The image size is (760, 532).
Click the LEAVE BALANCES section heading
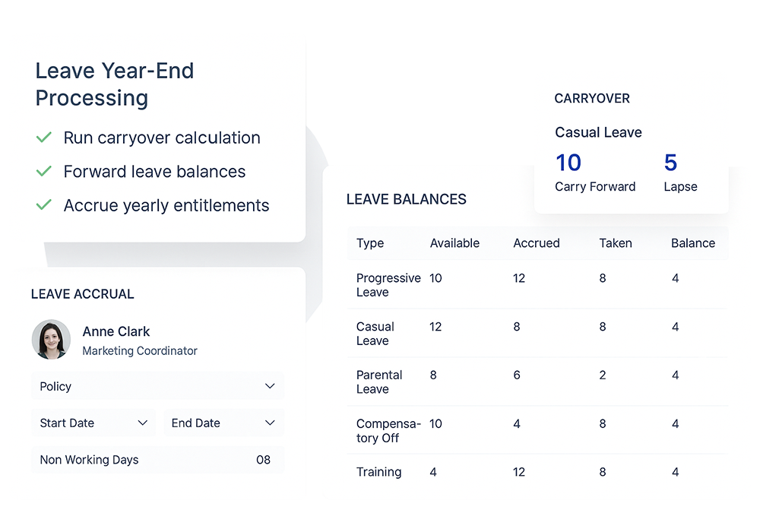coord(407,199)
